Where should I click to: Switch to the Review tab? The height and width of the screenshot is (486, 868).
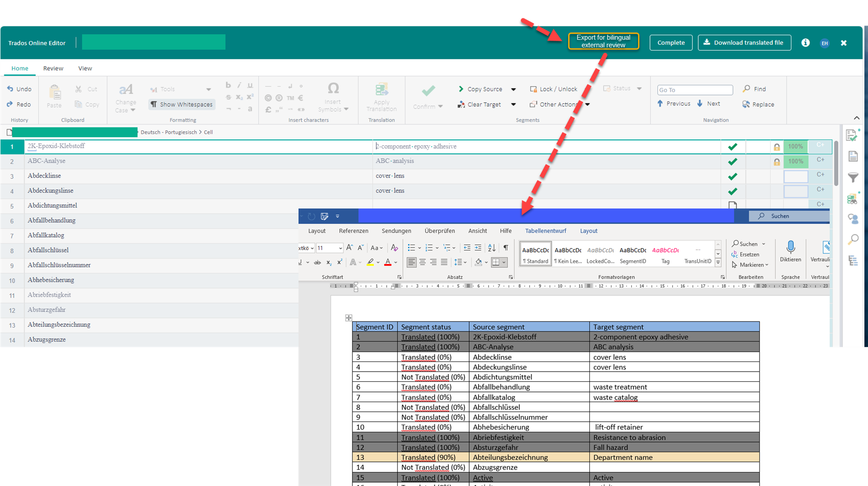(53, 68)
